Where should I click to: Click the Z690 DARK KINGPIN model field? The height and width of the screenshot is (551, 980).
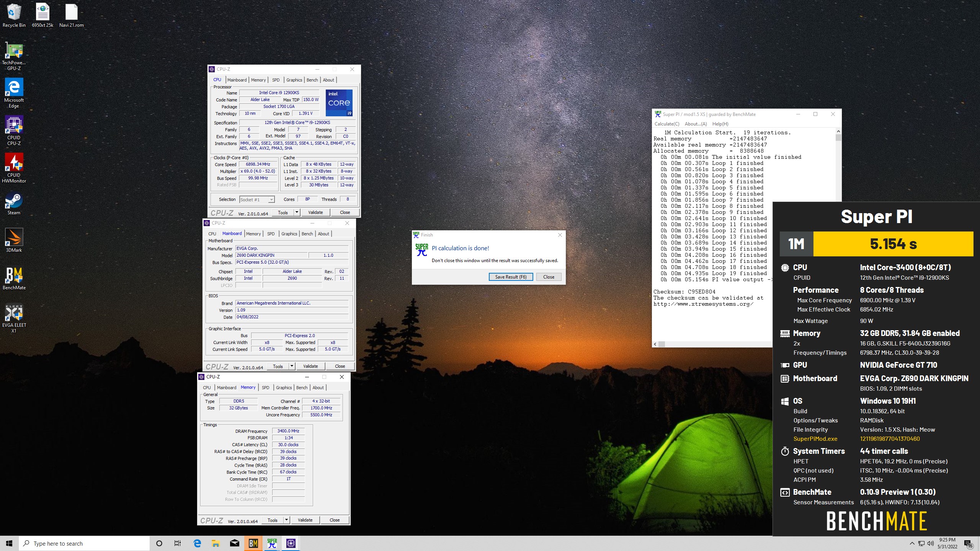click(x=271, y=255)
